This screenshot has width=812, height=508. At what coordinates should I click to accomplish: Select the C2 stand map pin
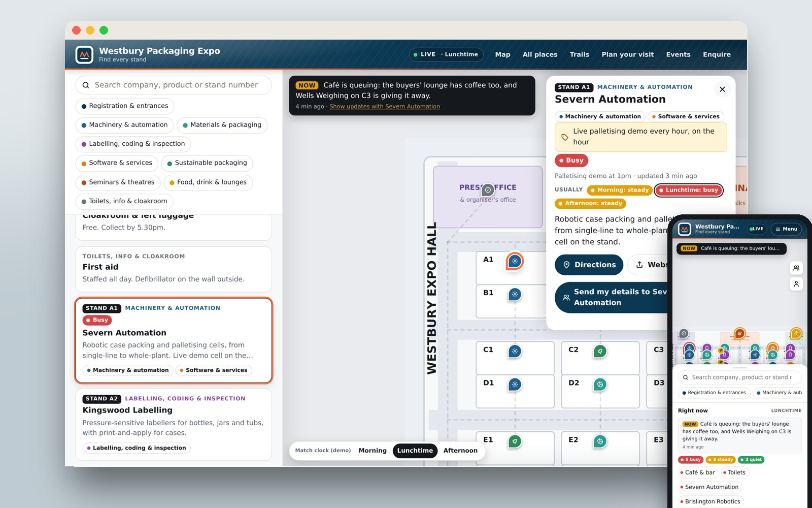(600, 351)
